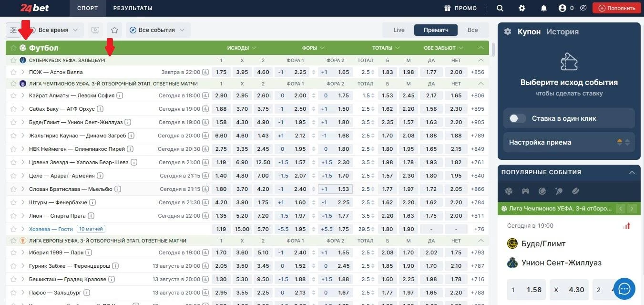The height and width of the screenshot is (305, 644).
Task: Click the Пополнить deposit button
Action: coord(617,8)
